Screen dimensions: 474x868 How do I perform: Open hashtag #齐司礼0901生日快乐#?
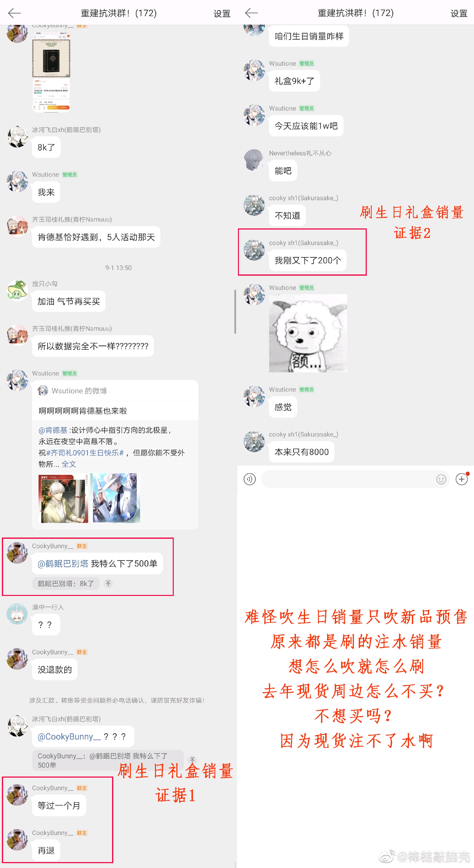tap(85, 453)
